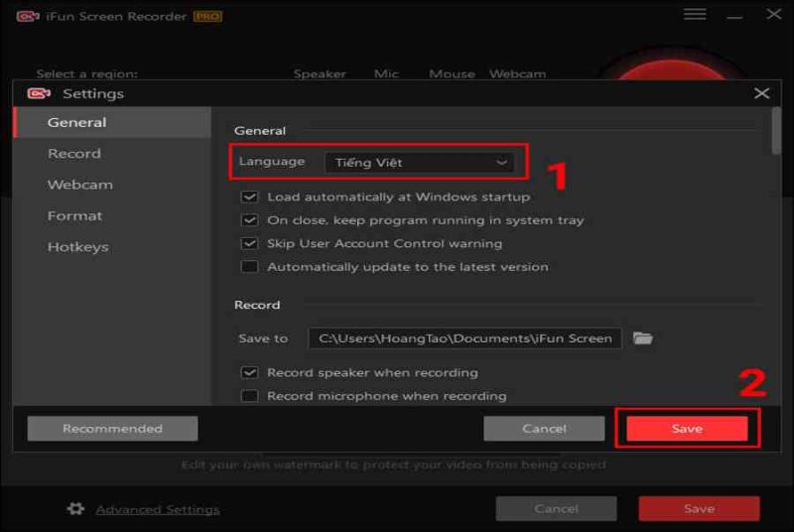Toggle keep program running in system tray

click(x=249, y=220)
